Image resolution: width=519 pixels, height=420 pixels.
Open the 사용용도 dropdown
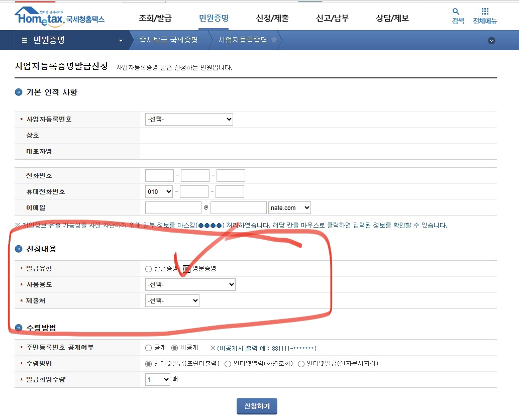(x=190, y=284)
